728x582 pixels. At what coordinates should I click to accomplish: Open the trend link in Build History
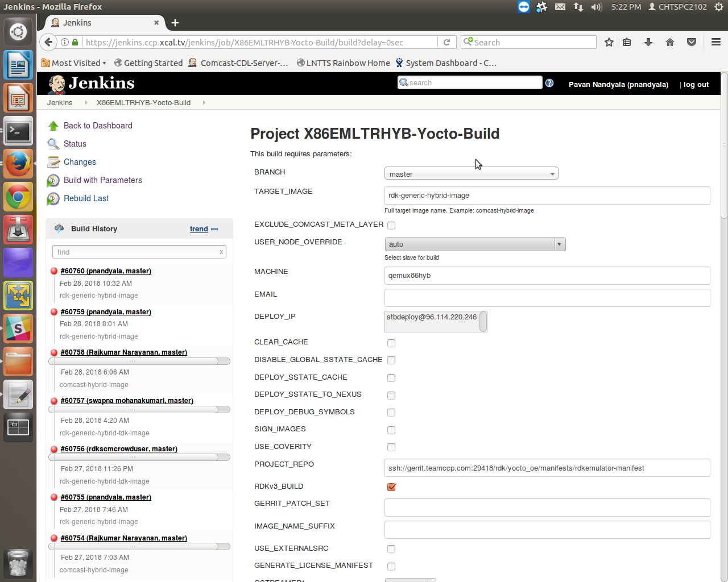pos(199,229)
